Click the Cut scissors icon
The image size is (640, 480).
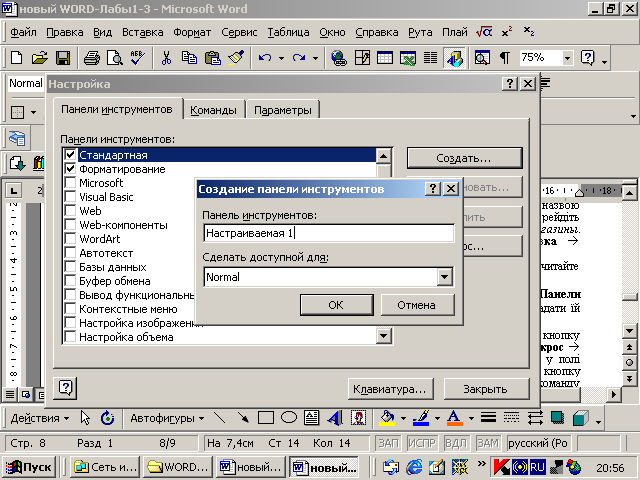click(166, 58)
